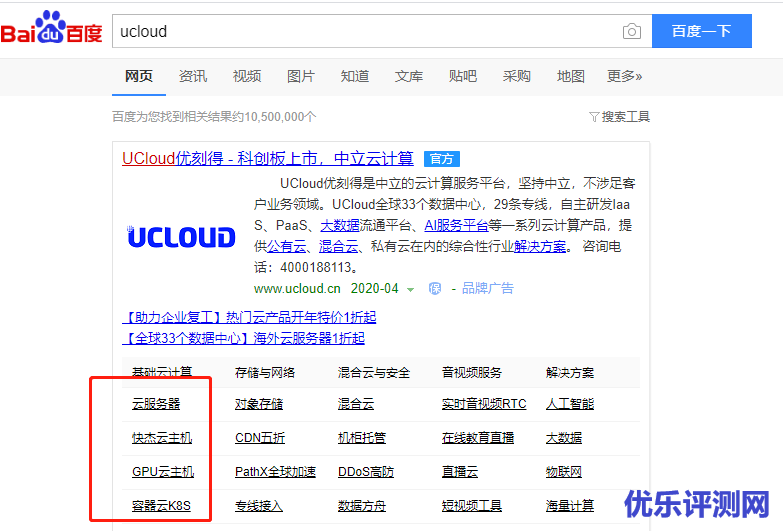
Task: Click the Baidu logo
Action: click(51, 28)
